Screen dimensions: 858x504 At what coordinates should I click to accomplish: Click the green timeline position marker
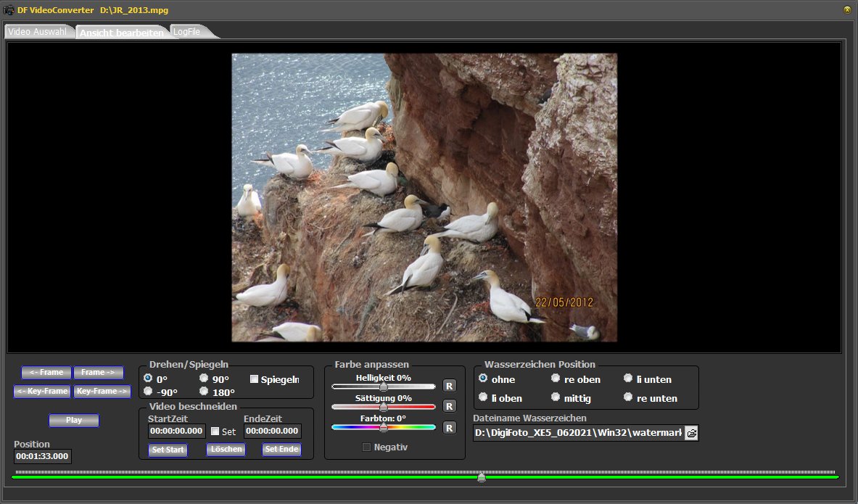coord(481,476)
